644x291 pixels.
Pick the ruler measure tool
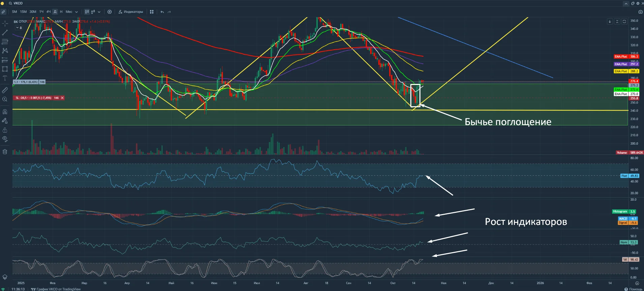coord(5,90)
